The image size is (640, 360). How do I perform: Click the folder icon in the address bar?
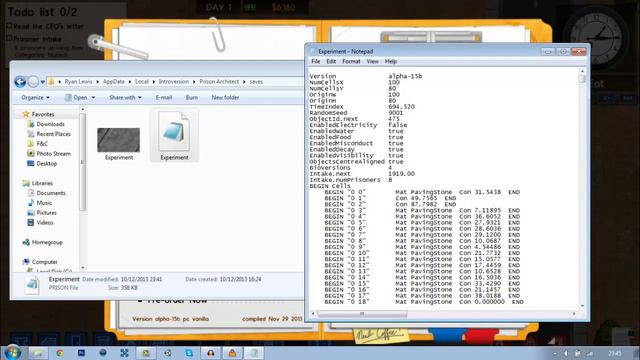point(51,82)
